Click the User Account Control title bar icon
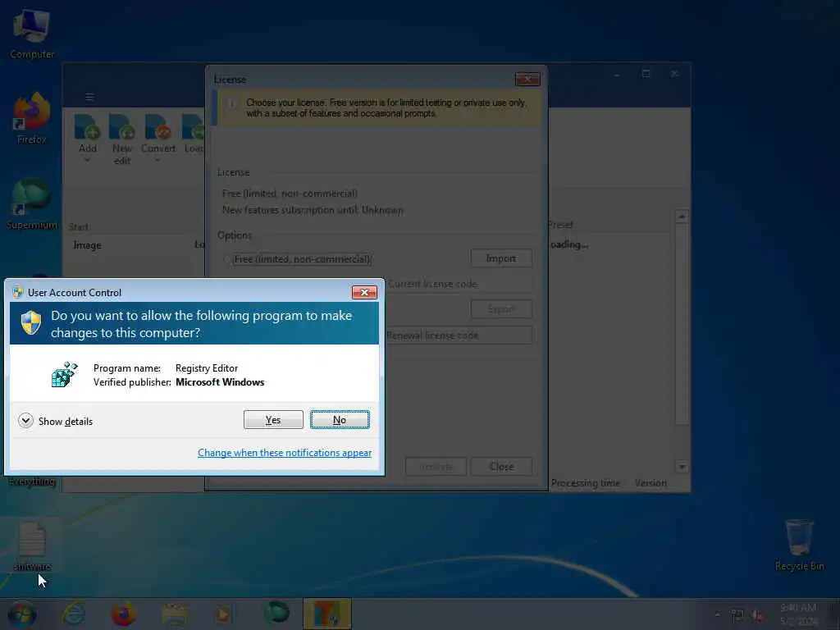The width and height of the screenshot is (840, 630). 18,292
